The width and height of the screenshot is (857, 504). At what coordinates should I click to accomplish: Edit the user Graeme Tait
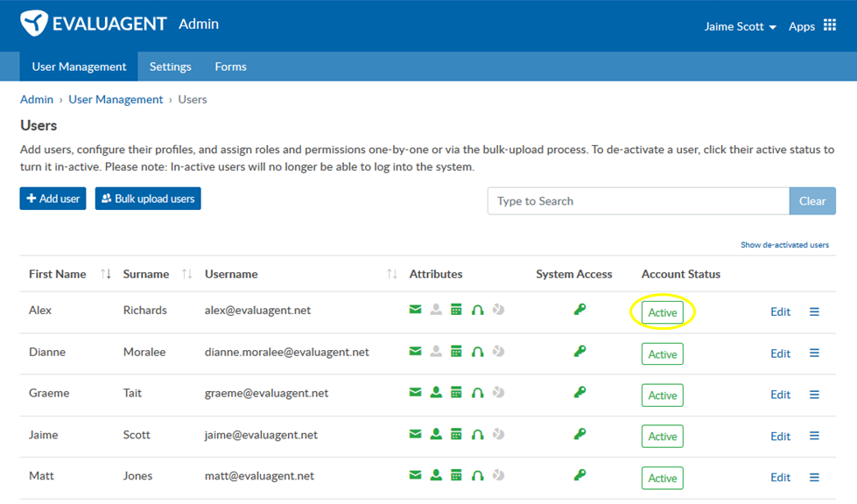[x=781, y=395]
